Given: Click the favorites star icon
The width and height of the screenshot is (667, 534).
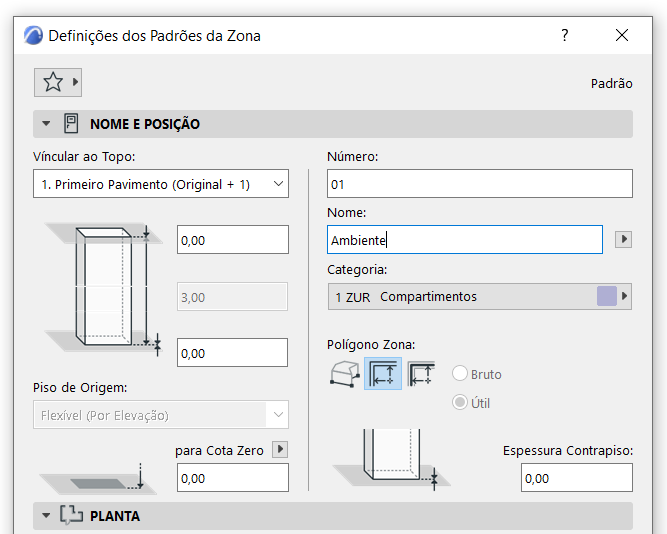Looking at the screenshot, I should coord(52,83).
